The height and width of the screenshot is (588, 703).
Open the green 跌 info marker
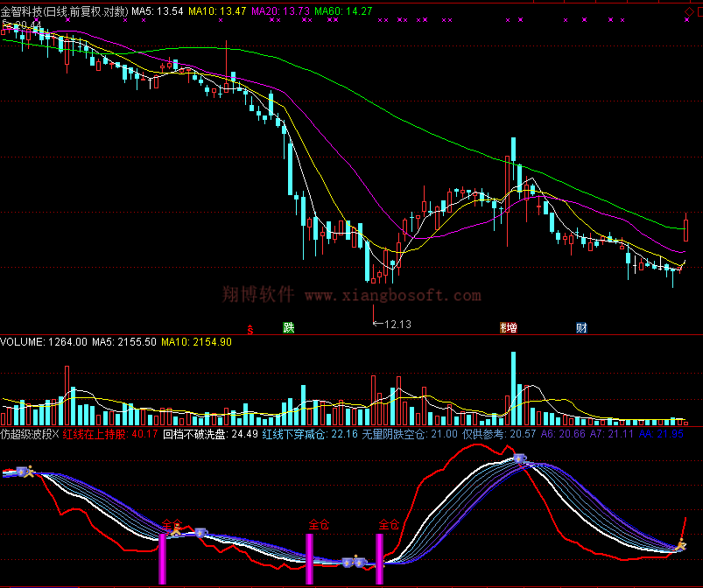[x=288, y=327]
